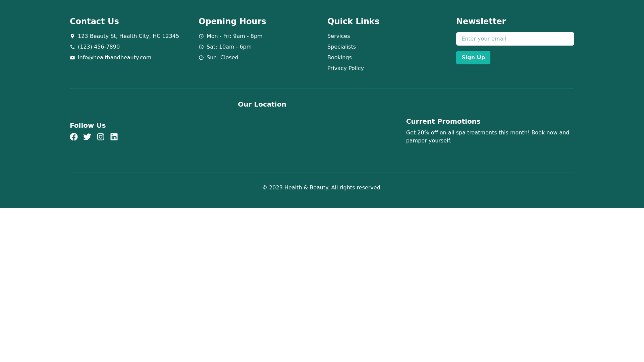Image resolution: width=644 pixels, height=362 pixels.
Task: Open the LinkedIn social icon
Action: click(114, 137)
